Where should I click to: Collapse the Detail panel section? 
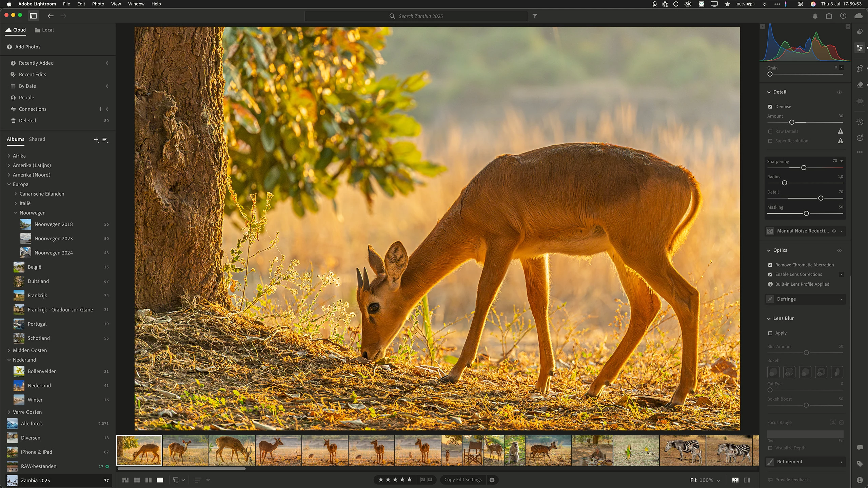tap(769, 92)
